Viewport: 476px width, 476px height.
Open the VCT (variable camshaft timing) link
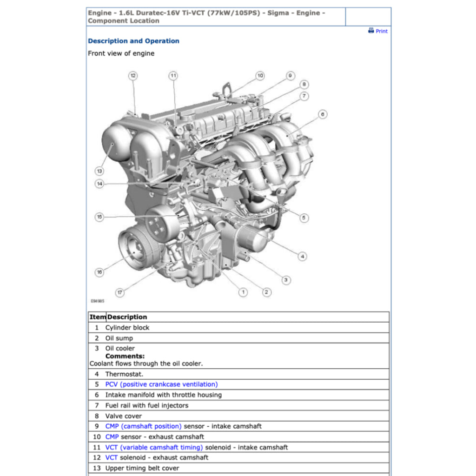tap(154, 448)
